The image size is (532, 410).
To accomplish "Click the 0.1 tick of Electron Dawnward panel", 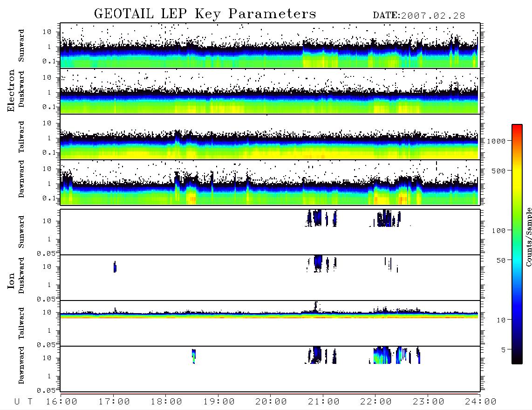I will [x=49, y=198].
